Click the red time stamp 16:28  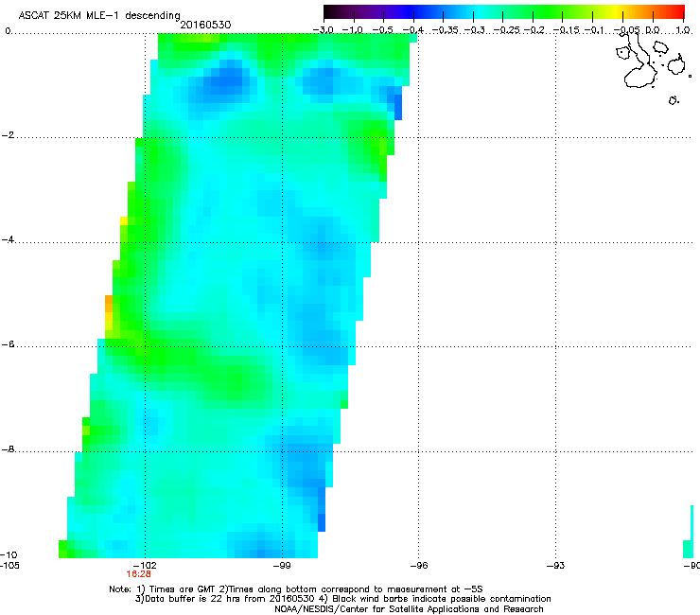pos(138,574)
